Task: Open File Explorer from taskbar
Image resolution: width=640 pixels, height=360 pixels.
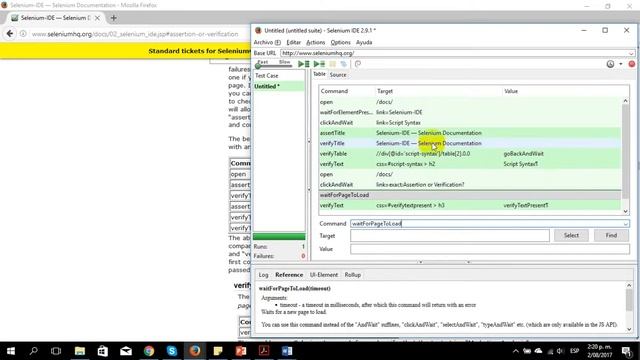Action: pyautogui.click(x=80, y=351)
